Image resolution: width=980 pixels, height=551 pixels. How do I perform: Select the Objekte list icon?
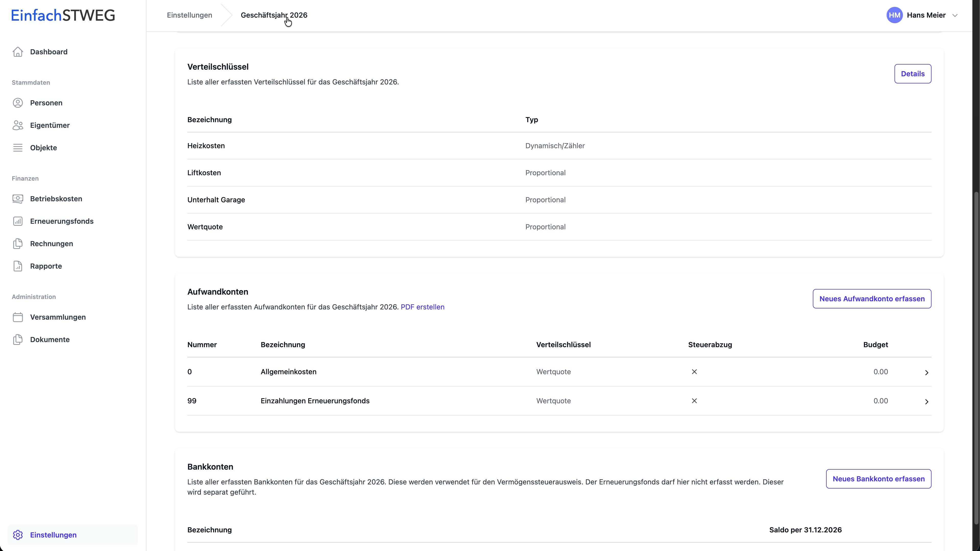click(18, 147)
